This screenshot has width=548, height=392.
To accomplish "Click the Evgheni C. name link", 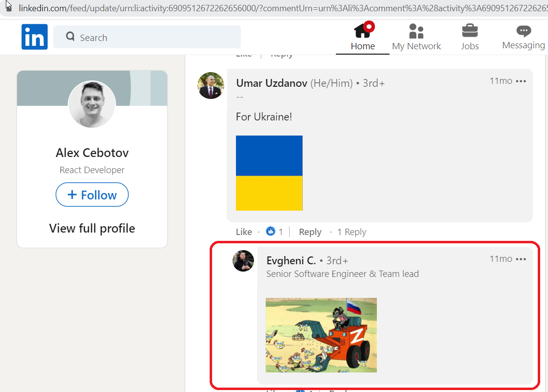I will (x=291, y=261).
